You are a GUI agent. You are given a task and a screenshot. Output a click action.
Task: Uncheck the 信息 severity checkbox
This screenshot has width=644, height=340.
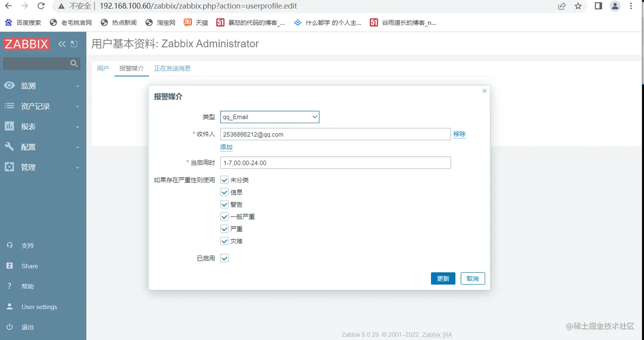tap(224, 192)
